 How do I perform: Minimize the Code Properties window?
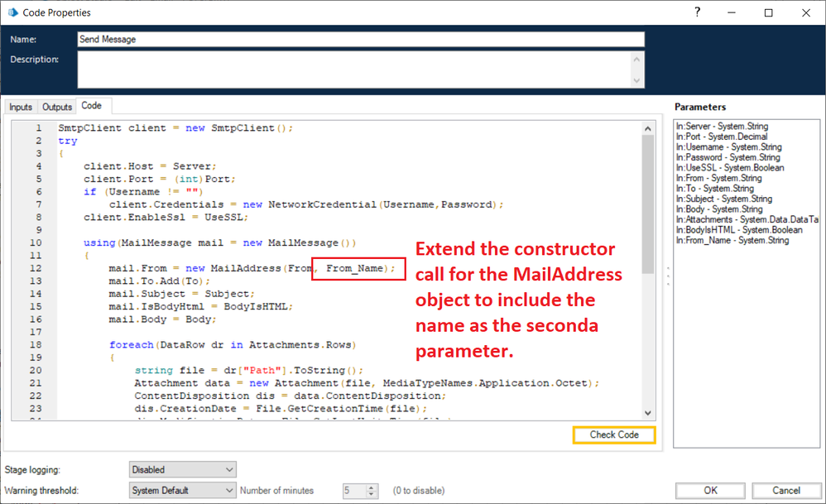tap(731, 12)
